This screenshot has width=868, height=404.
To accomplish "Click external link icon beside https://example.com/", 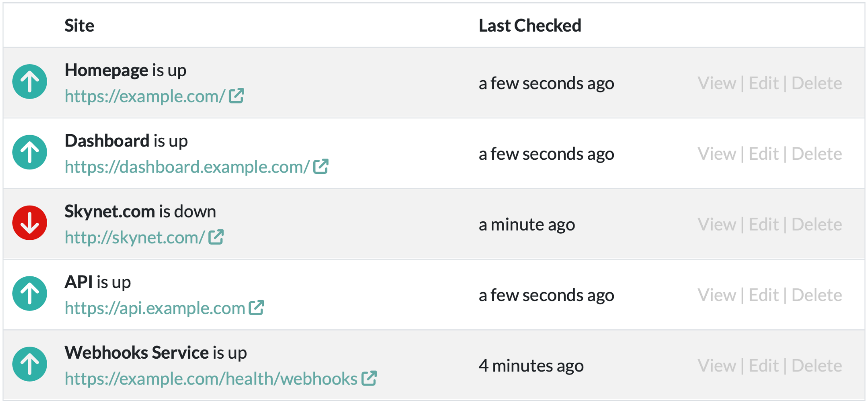I will 237,96.
